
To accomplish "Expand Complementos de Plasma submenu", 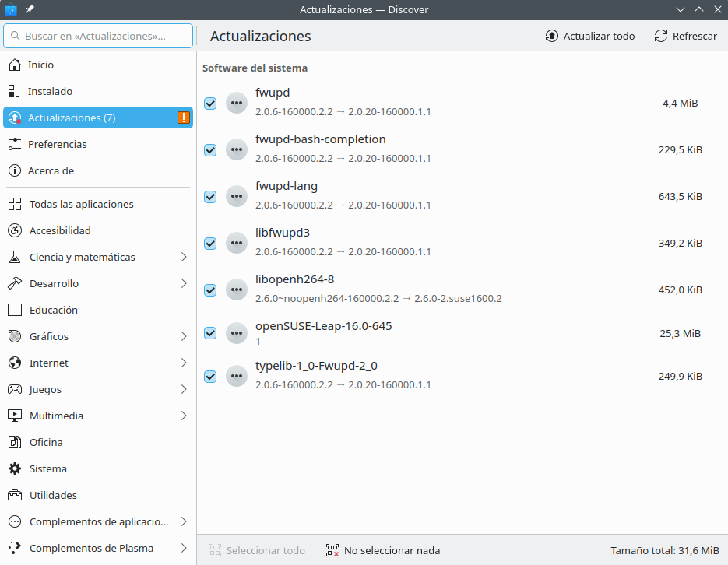I will tap(184, 549).
